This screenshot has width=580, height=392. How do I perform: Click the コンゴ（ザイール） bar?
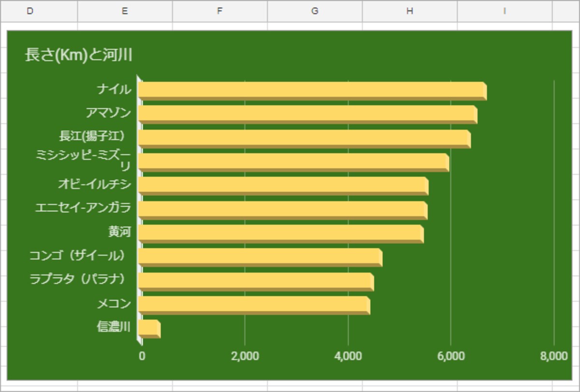(x=260, y=258)
